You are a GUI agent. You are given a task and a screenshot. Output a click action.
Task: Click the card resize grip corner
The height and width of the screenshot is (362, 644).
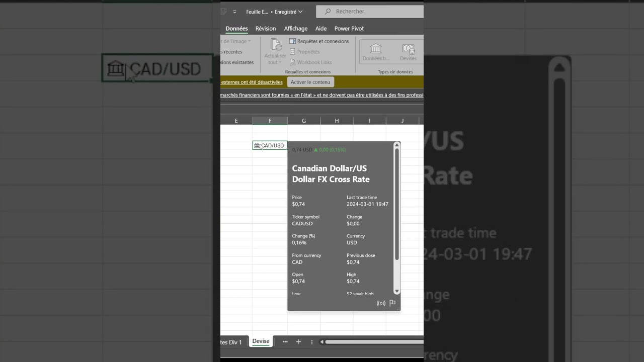pos(398,309)
